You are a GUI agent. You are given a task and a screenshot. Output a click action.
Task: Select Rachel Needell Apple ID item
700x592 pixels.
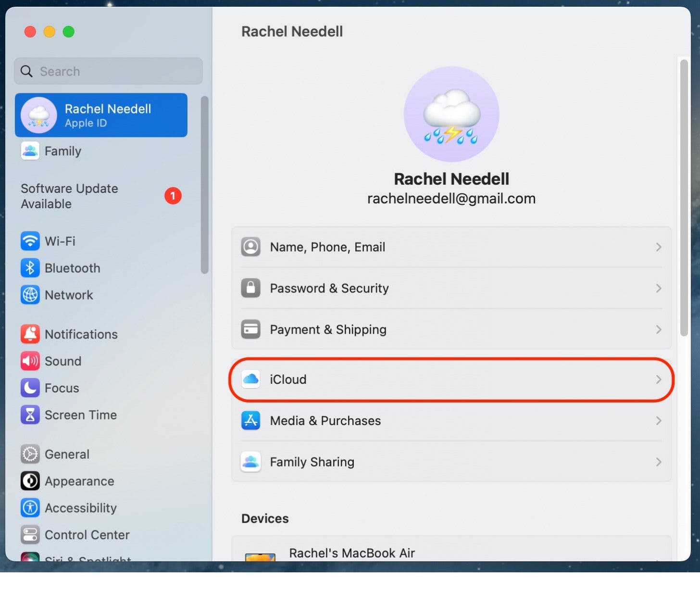click(x=101, y=115)
